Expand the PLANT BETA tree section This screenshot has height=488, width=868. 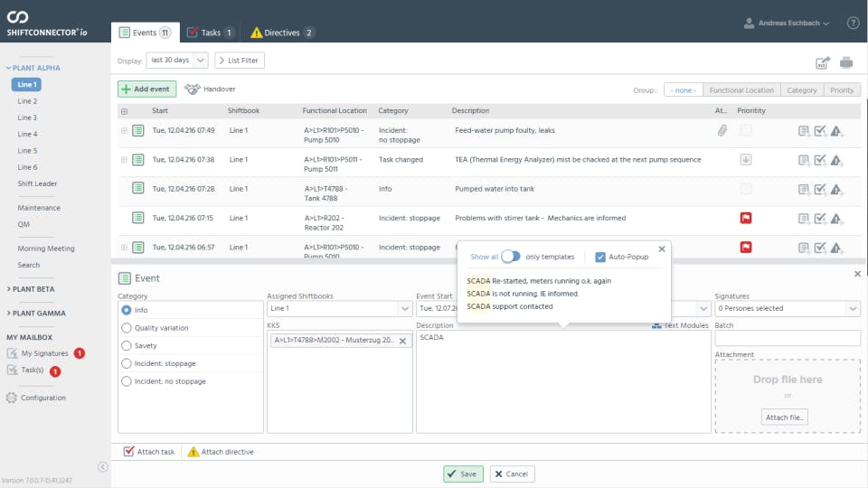tap(31, 289)
